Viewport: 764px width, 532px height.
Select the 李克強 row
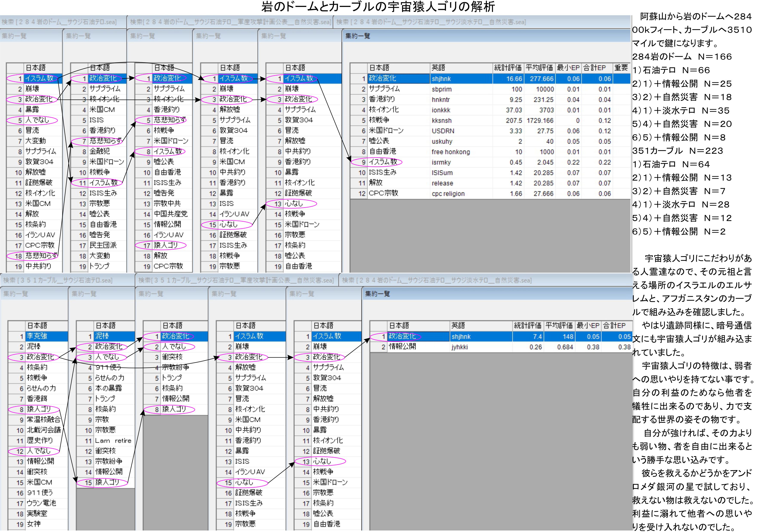pyautogui.click(x=37, y=336)
